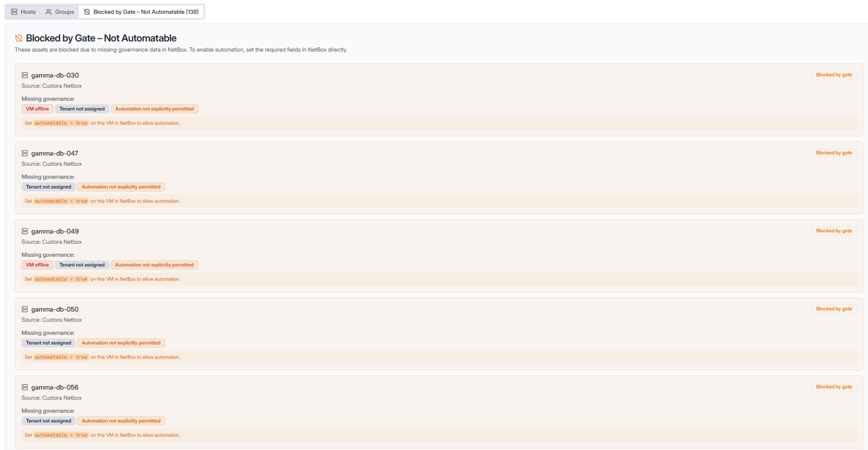Screen dimensions: 868x450
Task: Click Automation not explicitly permitted on gamma-db-056
Action: pyautogui.click(x=121, y=420)
